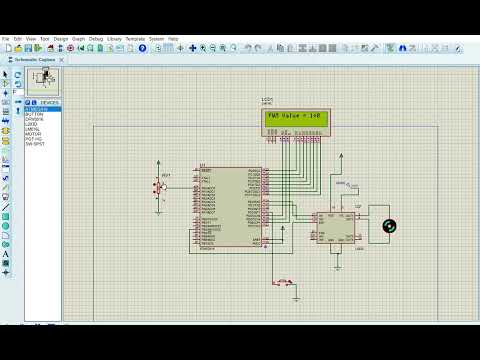
Task: Click the Save Project disk icon
Action: [28, 48]
